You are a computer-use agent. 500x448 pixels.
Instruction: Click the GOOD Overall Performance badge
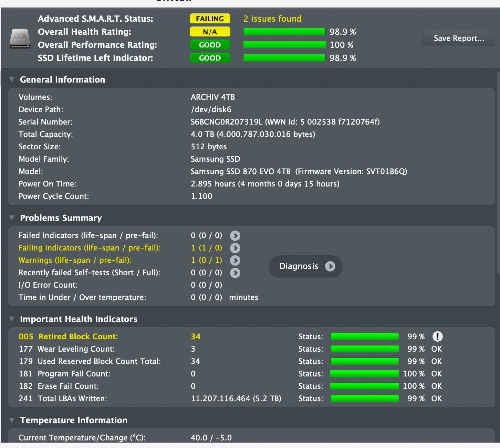point(210,45)
